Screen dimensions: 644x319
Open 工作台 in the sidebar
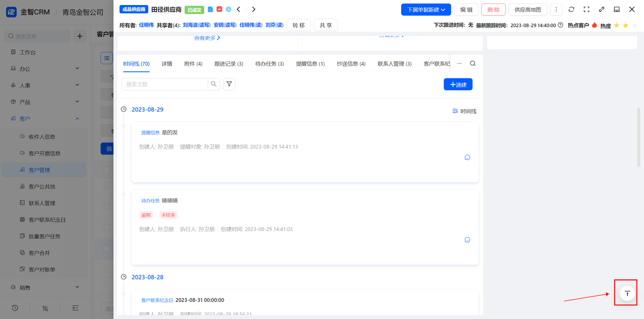coord(43,52)
